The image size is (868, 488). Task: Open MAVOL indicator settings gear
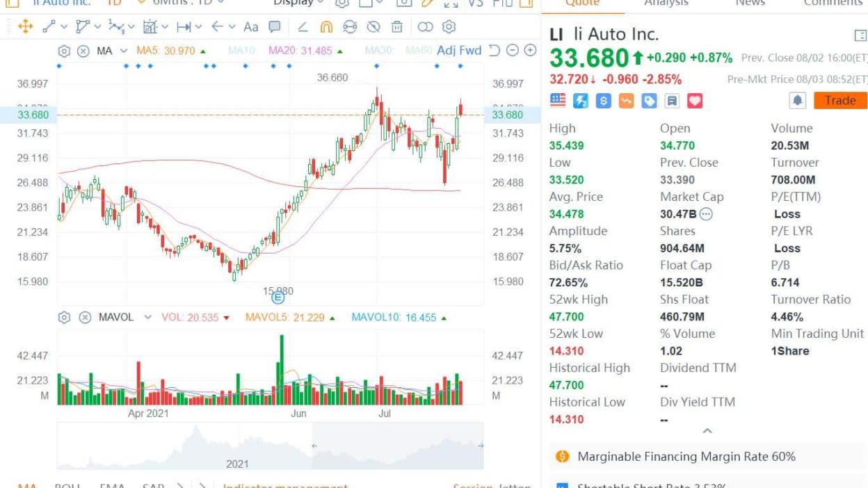[x=64, y=317]
